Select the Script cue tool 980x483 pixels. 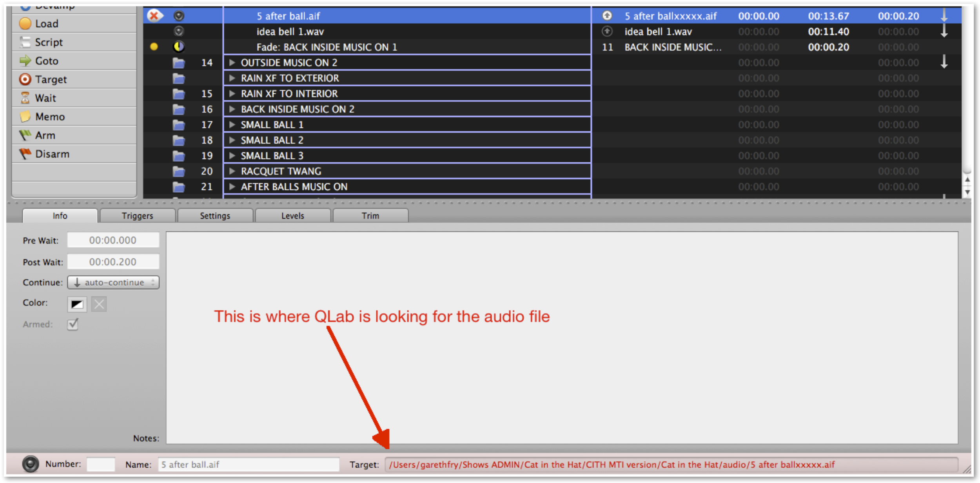tap(25, 42)
